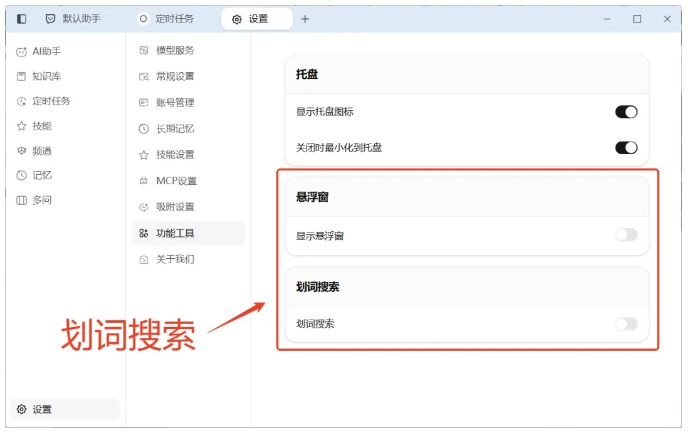Viewport: 691px width, 440px height.
Task: Click the 托盘 section heading
Action: click(x=307, y=74)
